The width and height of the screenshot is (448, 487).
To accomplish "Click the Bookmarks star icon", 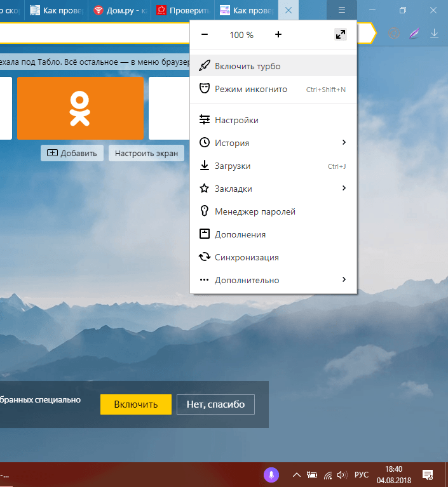I will click(204, 188).
